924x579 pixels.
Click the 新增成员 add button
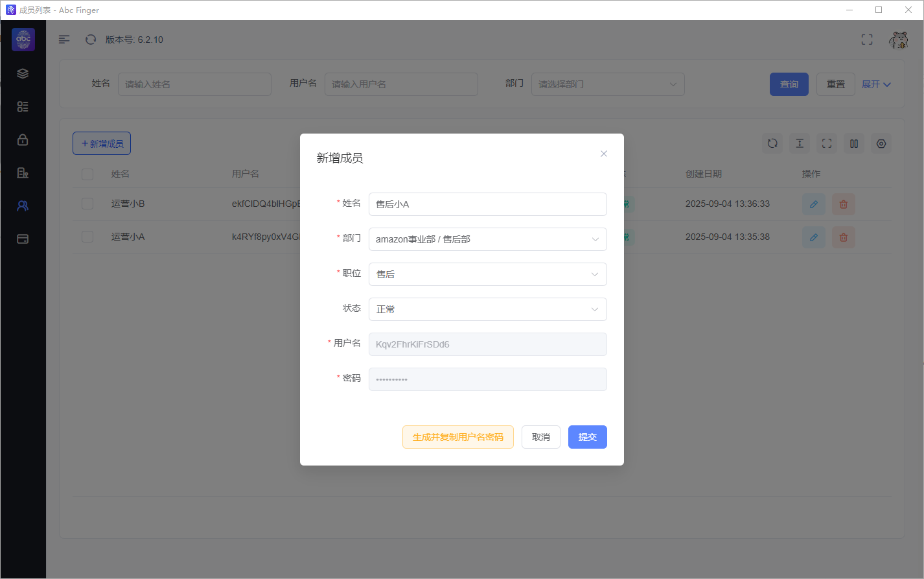tap(102, 143)
